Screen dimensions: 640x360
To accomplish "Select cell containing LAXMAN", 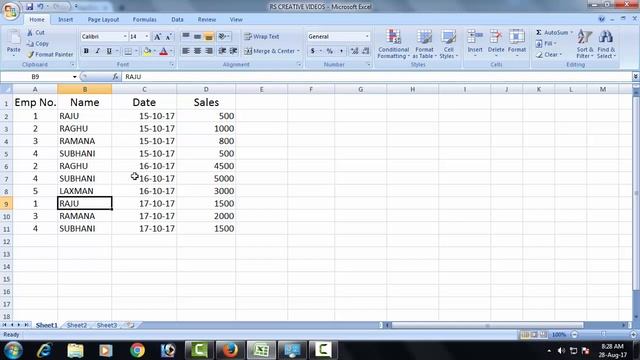I will click(84, 191).
